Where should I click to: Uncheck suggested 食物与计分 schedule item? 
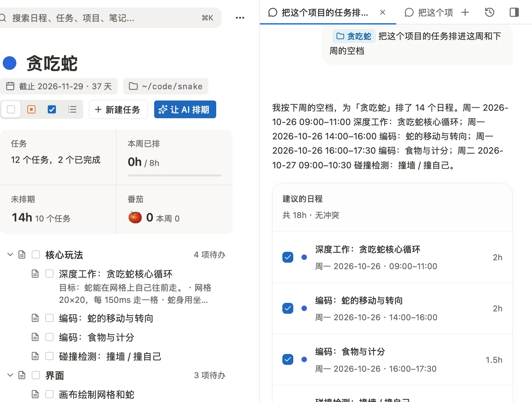288,359
